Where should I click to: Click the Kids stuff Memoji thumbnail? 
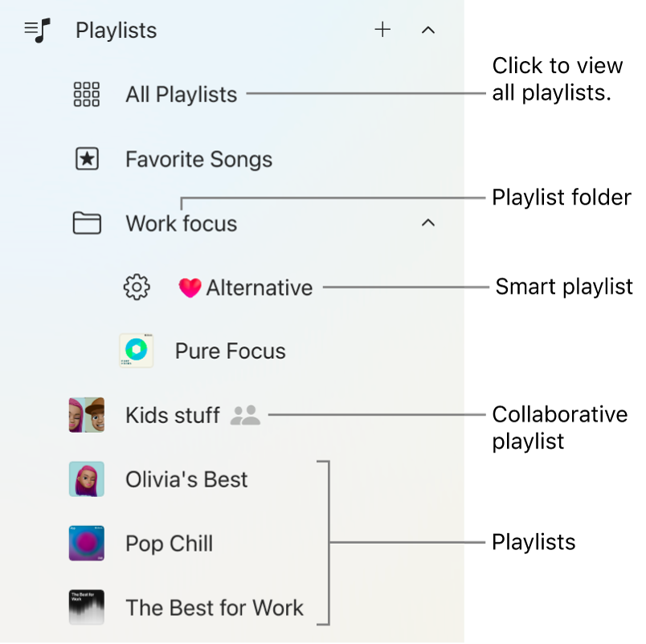coord(86,415)
